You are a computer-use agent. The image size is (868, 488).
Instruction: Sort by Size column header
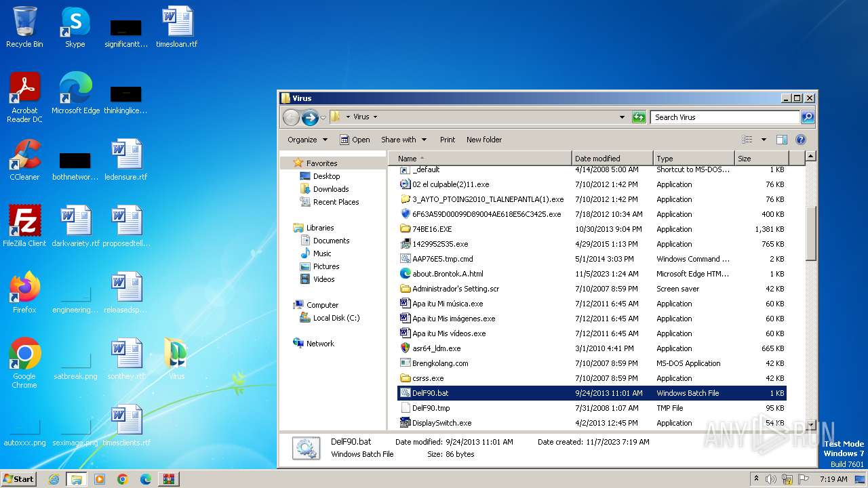[x=763, y=159]
